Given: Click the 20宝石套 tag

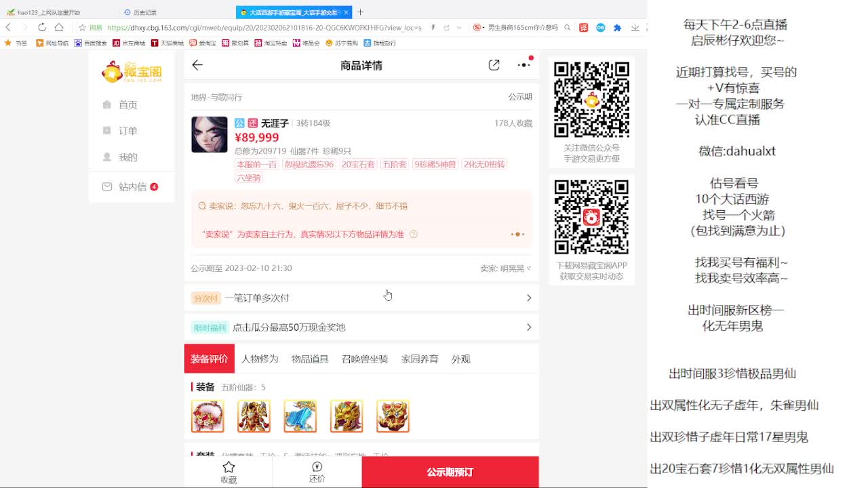Looking at the screenshot, I should coord(358,164).
